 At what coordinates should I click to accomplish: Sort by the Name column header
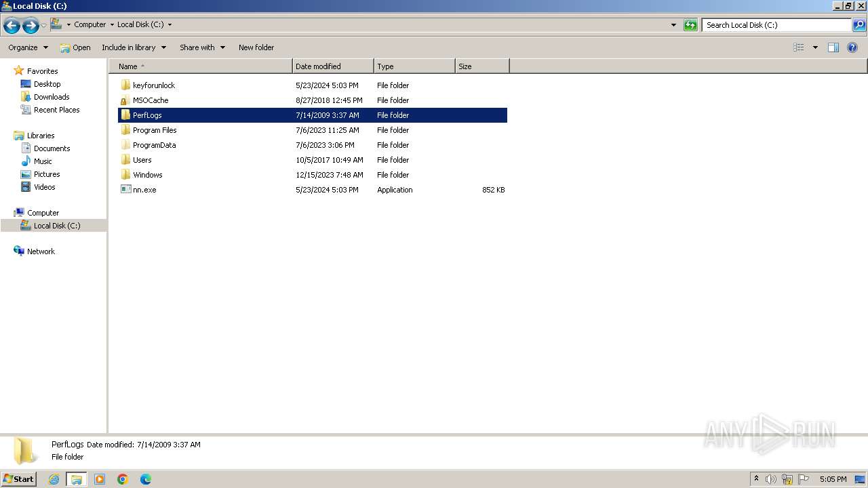coord(201,66)
